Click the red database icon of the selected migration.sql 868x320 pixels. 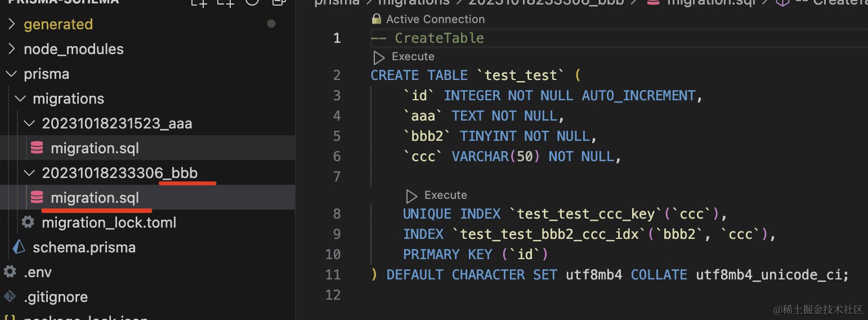click(37, 197)
